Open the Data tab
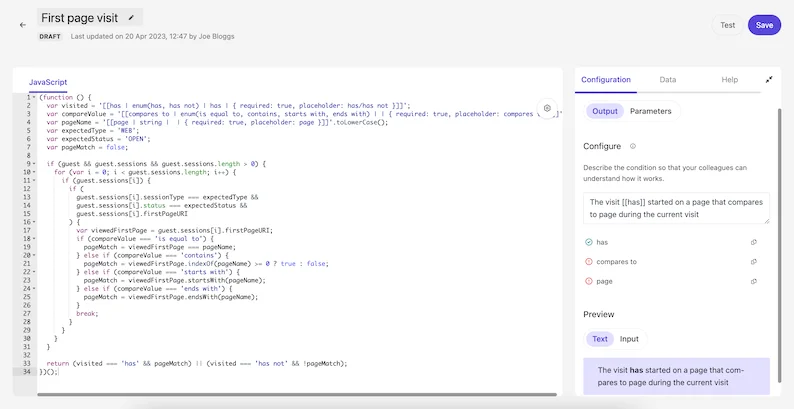The height and width of the screenshot is (409, 794). pos(667,79)
